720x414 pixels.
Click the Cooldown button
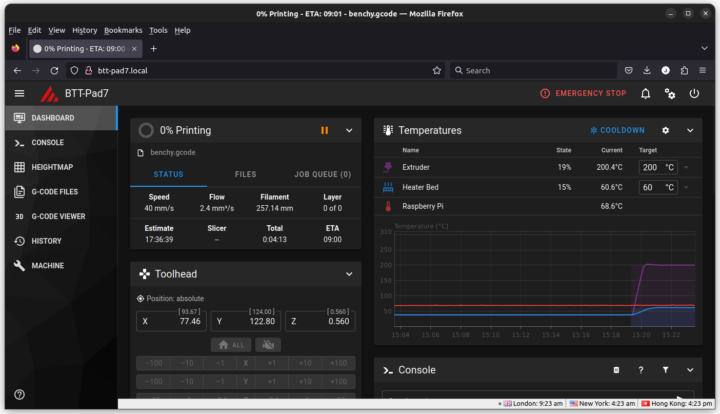pos(617,130)
